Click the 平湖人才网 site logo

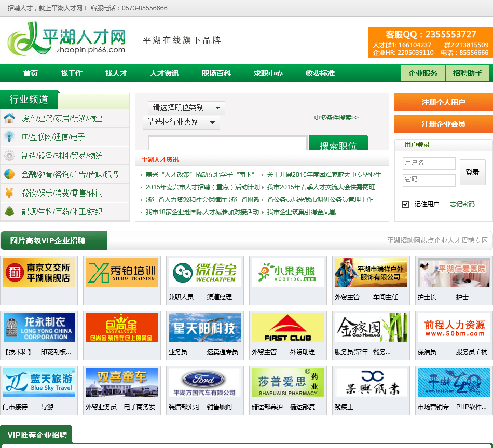(x=66, y=39)
